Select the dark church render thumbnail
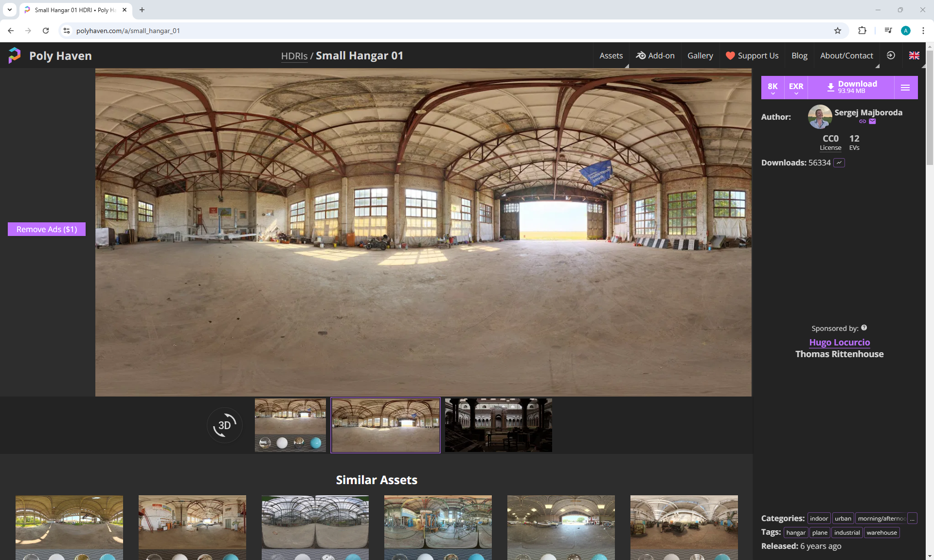Viewport: 934px width, 560px height. [498, 425]
